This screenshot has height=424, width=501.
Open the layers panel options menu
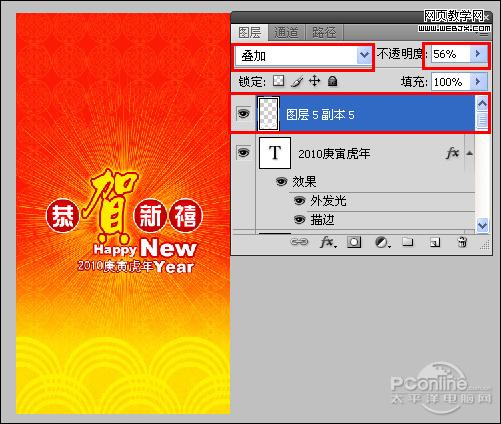tap(484, 33)
